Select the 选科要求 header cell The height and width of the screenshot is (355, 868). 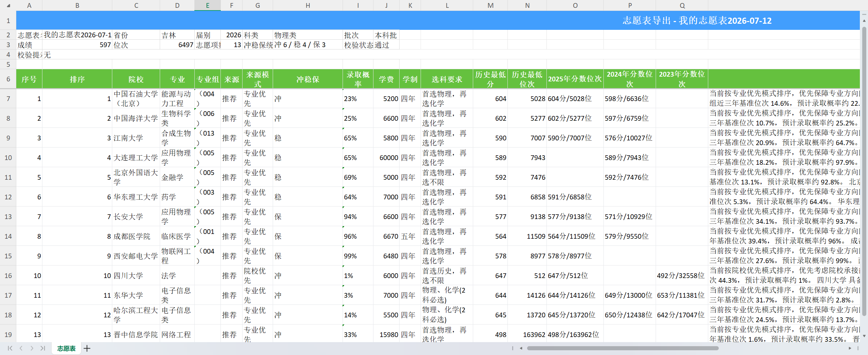(447, 79)
